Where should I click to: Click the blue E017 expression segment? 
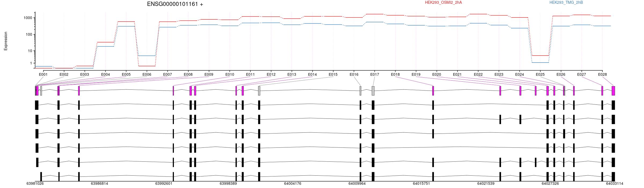375,22
